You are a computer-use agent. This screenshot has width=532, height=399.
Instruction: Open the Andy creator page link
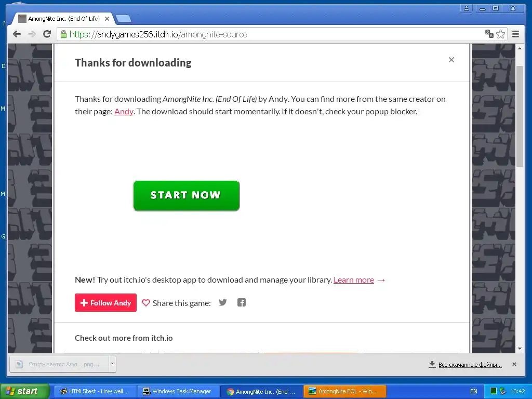[x=124, y=111]
